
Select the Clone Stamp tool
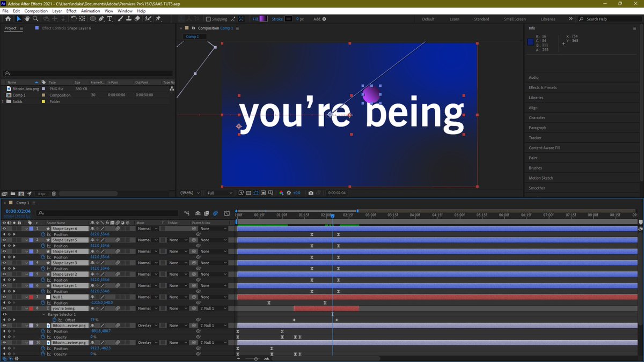click(x=129, y=19)
